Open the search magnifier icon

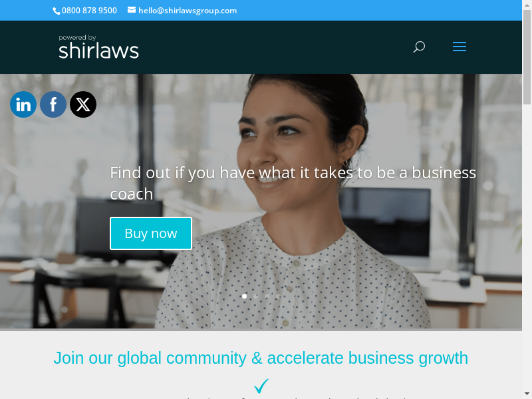coord(419,47)
